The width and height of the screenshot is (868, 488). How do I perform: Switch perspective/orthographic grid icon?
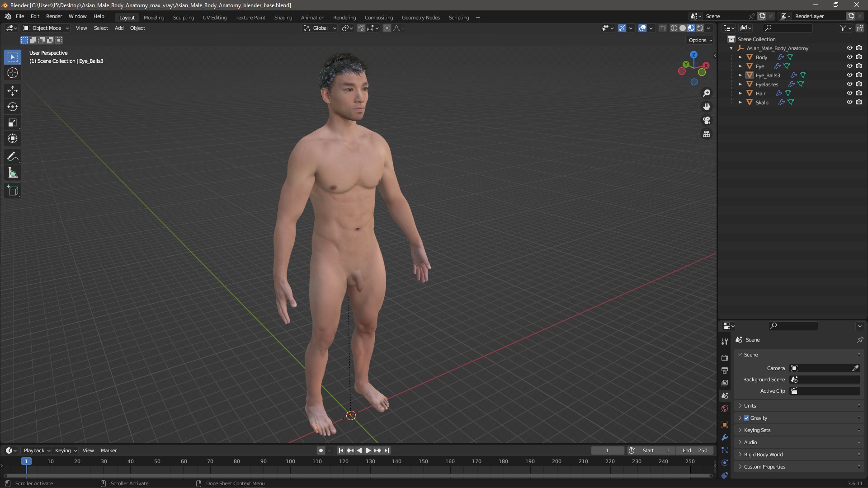coord(707,134)
